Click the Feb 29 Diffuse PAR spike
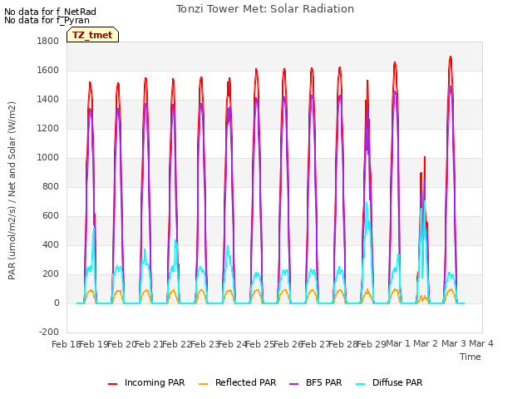 (367, 204)
